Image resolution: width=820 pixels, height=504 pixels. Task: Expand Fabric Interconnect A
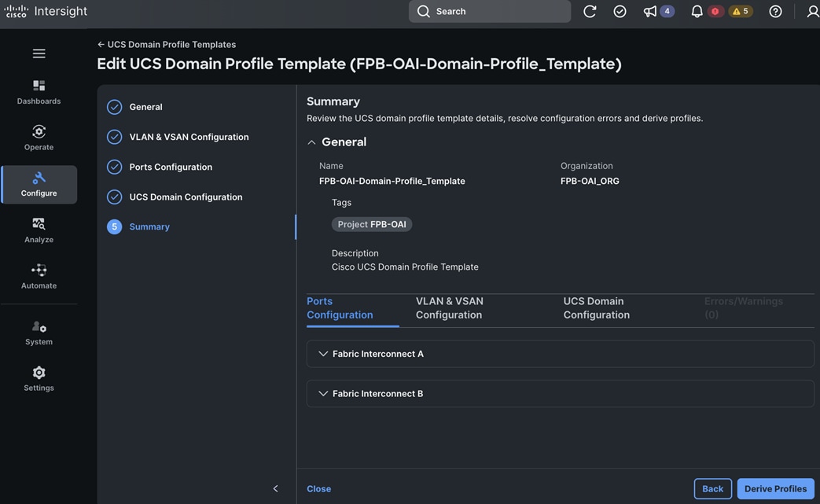point(560,354)
